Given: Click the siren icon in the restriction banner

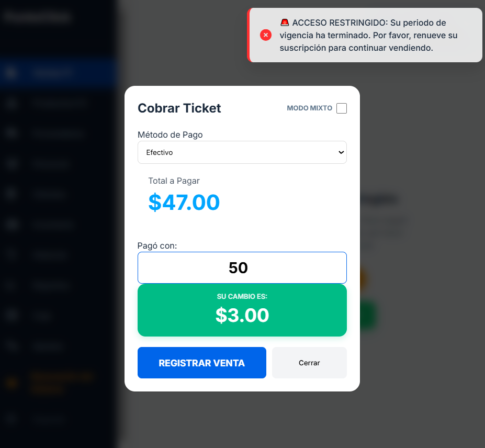Looking at the screenshot, I should 285,23.
